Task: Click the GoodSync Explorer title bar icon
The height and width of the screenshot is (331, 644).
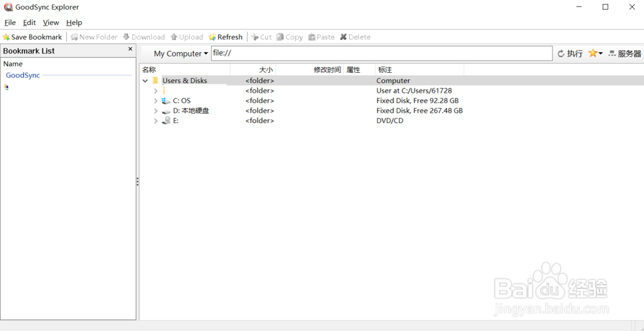Action: [8, 7]
